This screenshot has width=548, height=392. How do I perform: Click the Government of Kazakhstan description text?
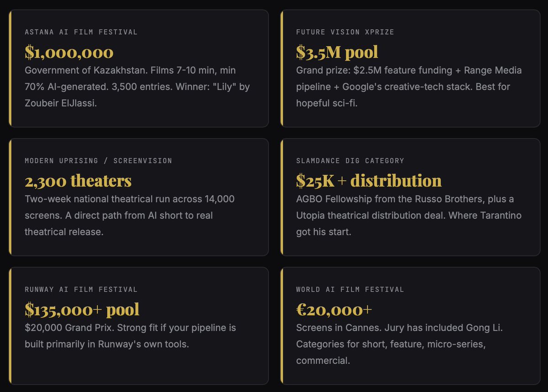point(137,87)
